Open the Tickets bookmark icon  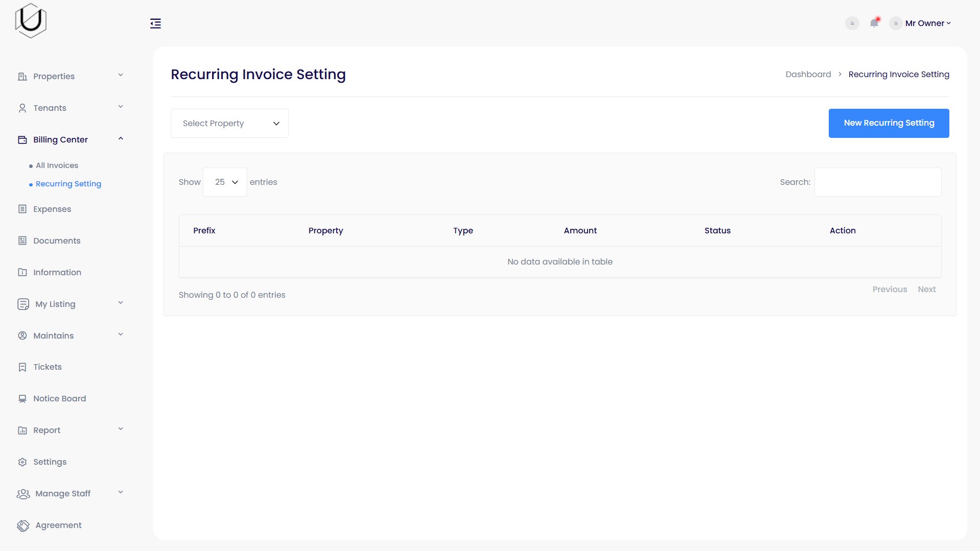[22, 367]
